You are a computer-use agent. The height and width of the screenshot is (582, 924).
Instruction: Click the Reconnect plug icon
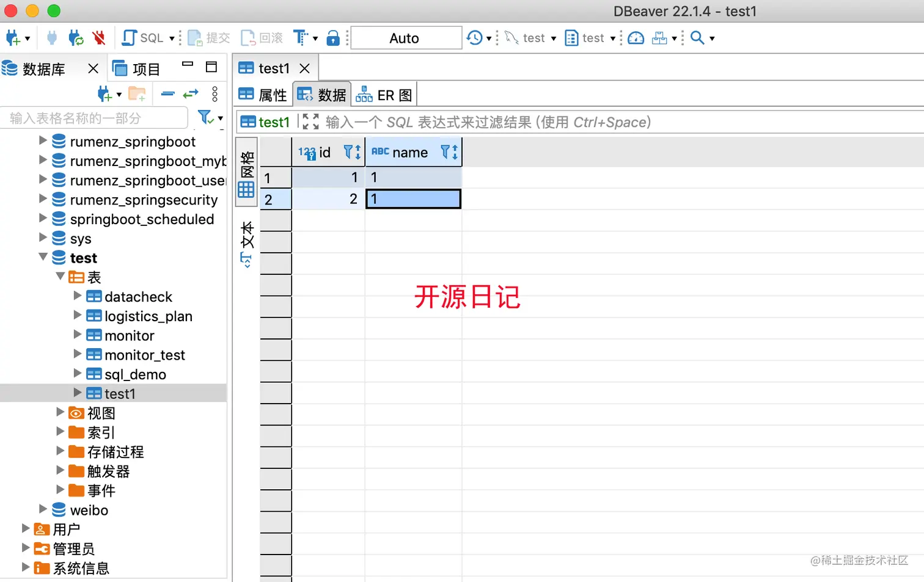click(x=76, y=38)
